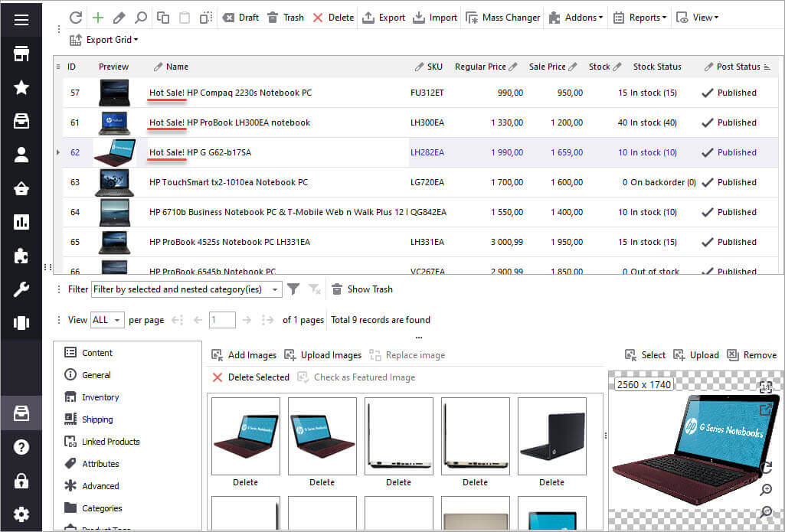Open the Linked Products section
The width and height of the screenshot is (785, 532).
110,442
